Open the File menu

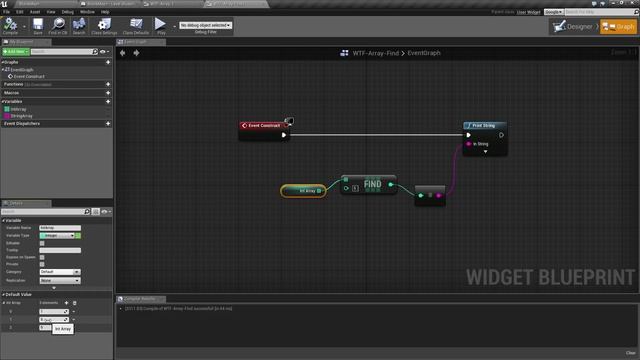pyautogui.click(x=7, y=12)
